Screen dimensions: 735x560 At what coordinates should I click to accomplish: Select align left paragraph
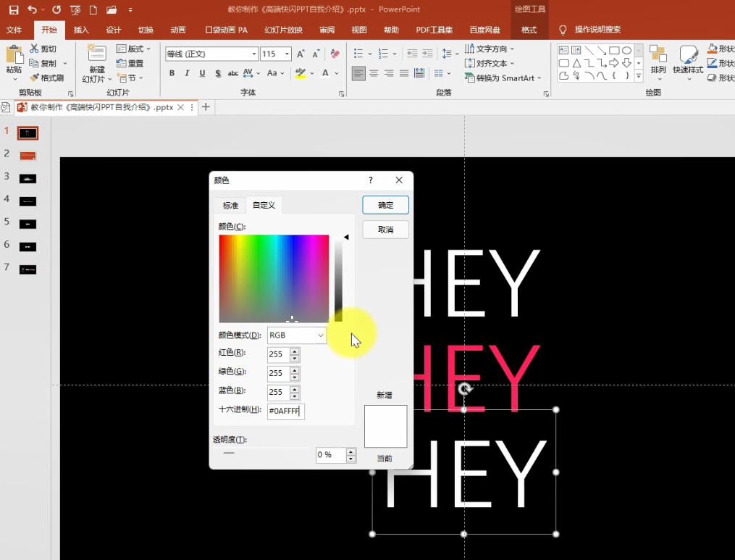(358, 74)
